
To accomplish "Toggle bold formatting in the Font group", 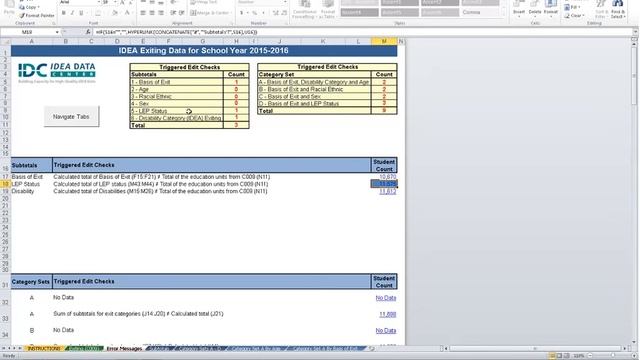I will click(63, 13).
